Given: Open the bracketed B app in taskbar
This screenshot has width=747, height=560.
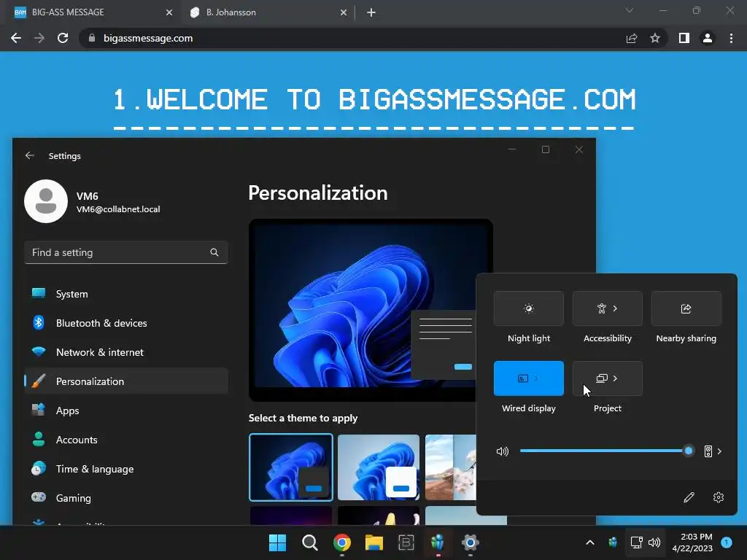Looking at the screenshot, I should 406,542.
